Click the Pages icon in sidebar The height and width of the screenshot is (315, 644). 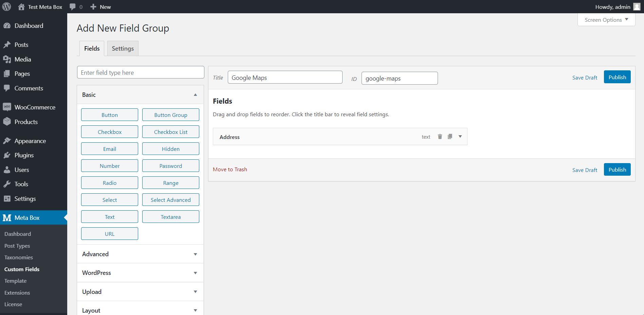(x=7, y=74)
